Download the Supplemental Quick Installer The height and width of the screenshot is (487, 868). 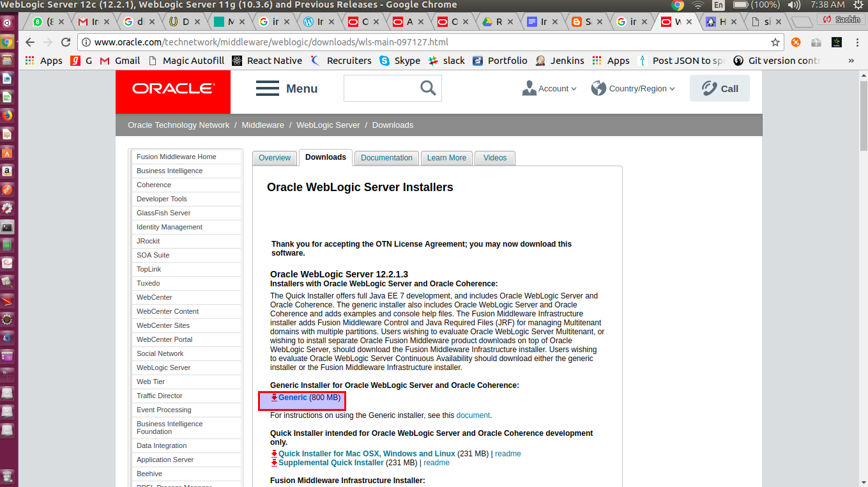pyautogui.click(x=331, y=463)
